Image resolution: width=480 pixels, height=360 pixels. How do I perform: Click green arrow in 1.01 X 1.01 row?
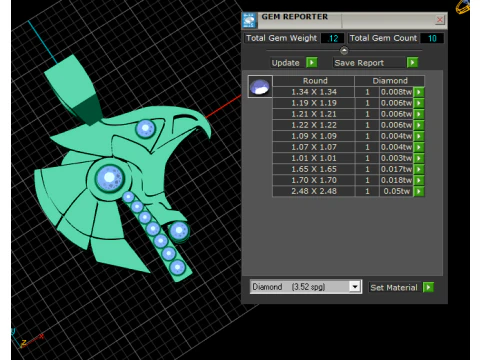tap(419, 158)
